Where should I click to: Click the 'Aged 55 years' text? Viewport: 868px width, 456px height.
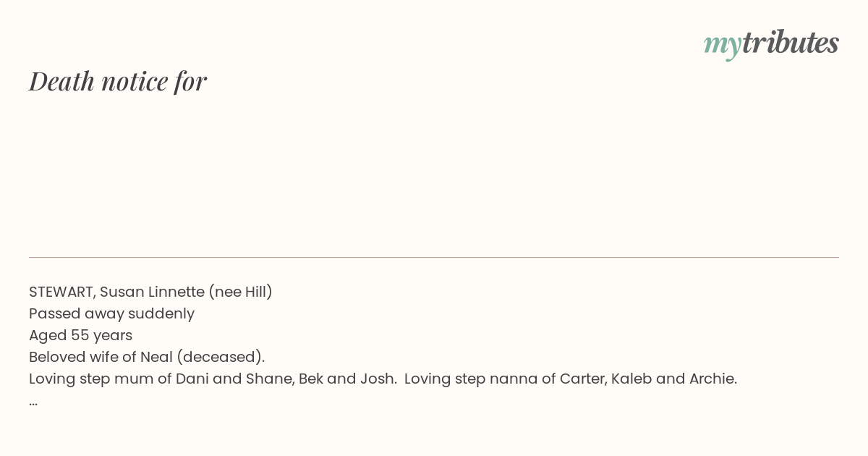80,335
